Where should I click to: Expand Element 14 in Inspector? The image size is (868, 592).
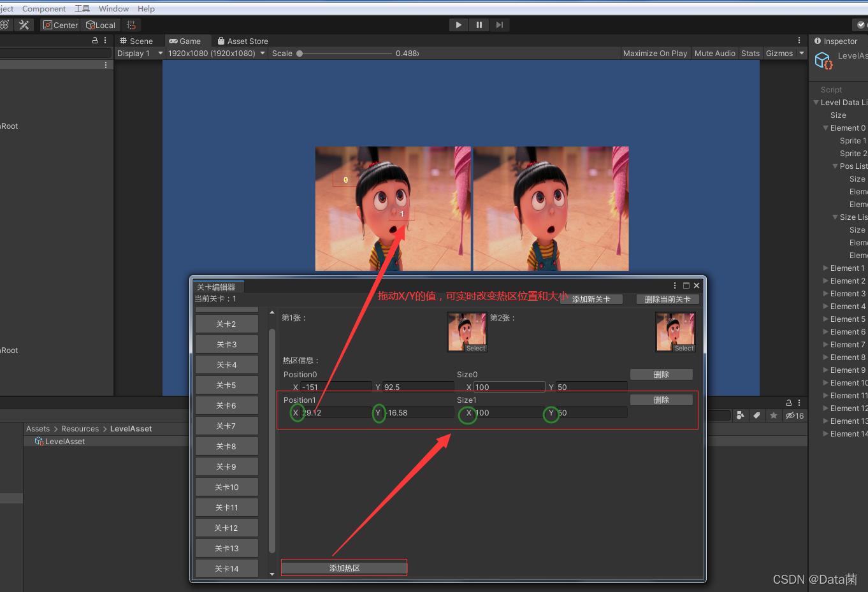pos(826,434)
